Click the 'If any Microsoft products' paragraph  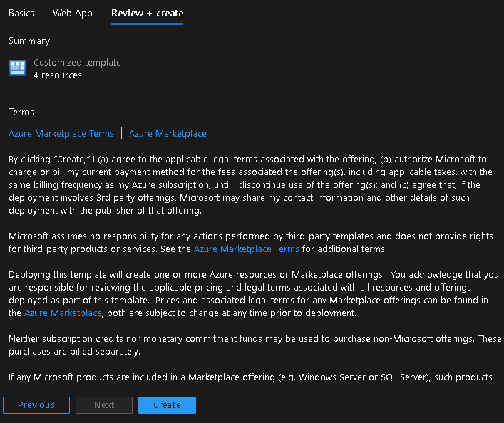(250, 376)
